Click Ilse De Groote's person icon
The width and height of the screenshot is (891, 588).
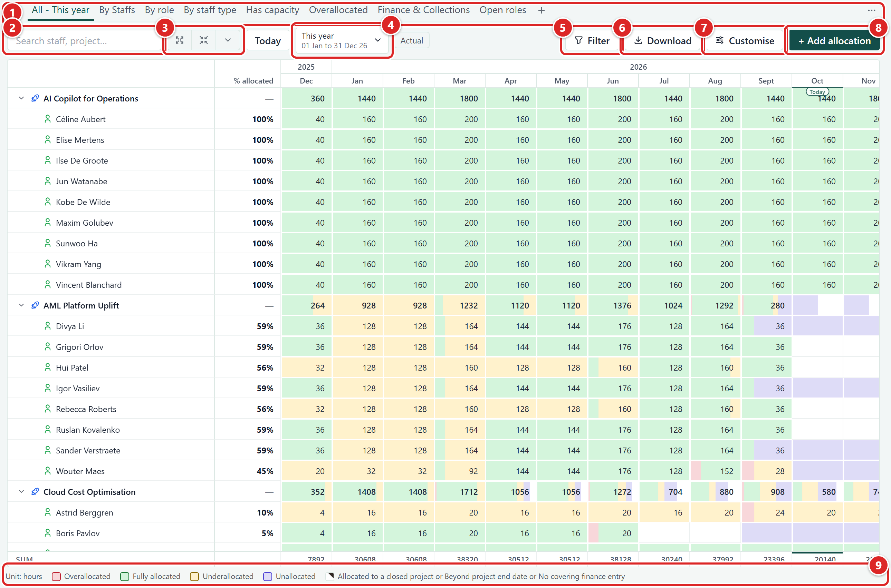[48, 160]
